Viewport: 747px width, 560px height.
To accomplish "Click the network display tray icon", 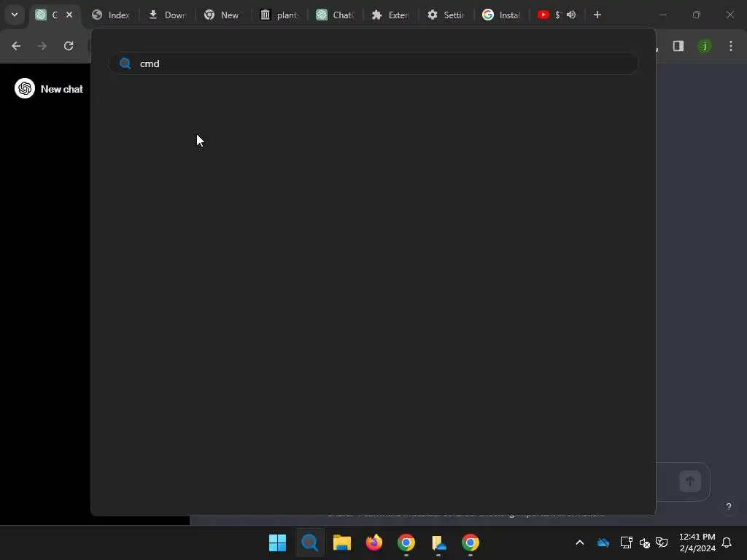I will (626, 542).
